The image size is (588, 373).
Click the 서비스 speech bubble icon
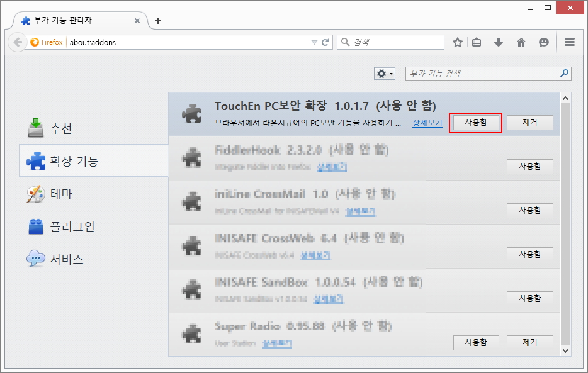coord(36,259)
